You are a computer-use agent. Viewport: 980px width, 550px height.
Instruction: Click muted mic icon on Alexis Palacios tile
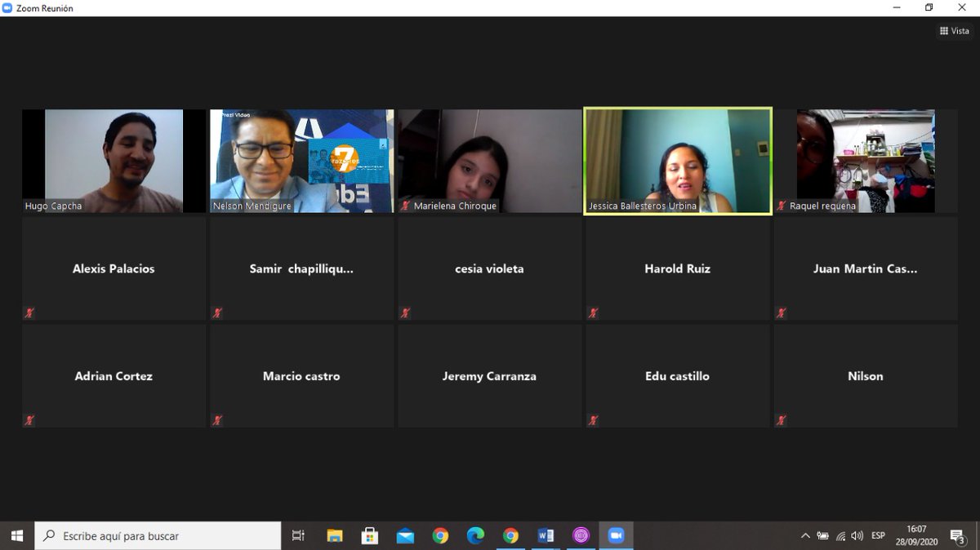pyautogui.click(x=29, y=313)
